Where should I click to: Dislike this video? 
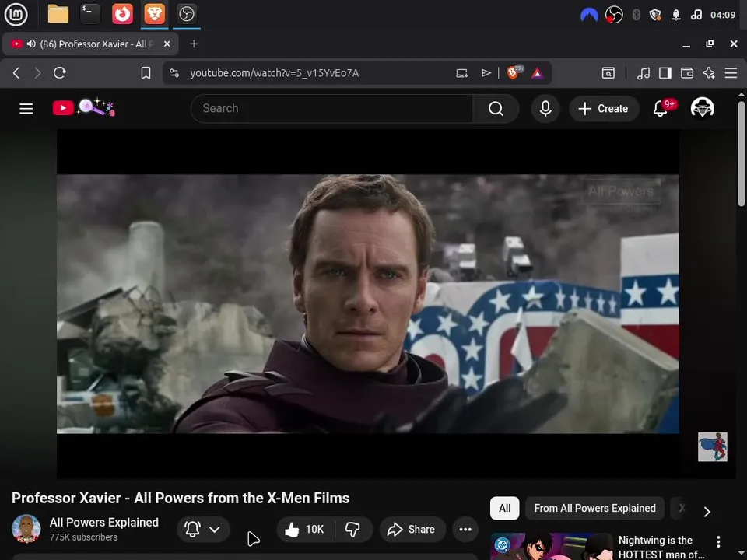(x=353, y=530)
